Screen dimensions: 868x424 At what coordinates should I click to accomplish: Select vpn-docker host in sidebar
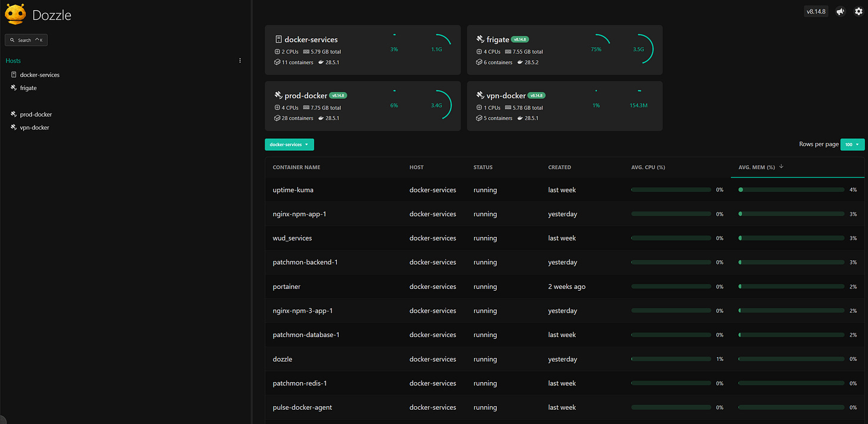point(35,127)
